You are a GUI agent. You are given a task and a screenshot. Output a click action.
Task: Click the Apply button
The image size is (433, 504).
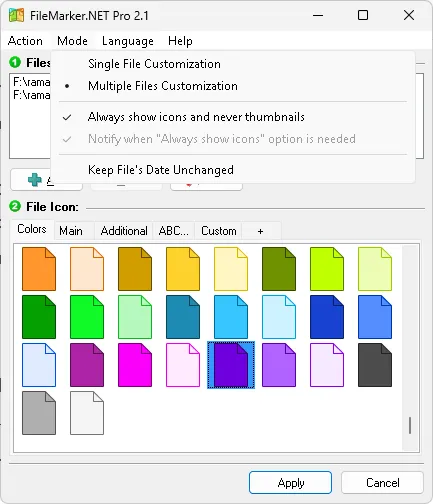[x=290, y=482]
